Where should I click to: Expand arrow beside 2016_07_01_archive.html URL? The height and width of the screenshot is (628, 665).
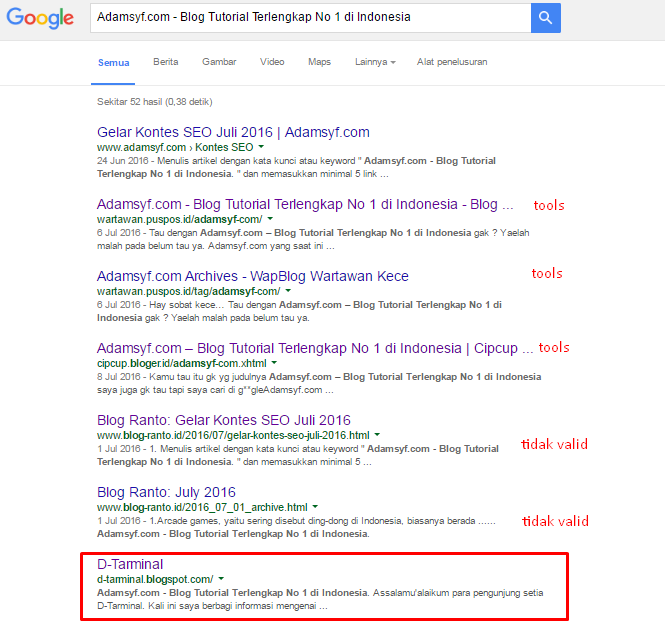point(316,507)
